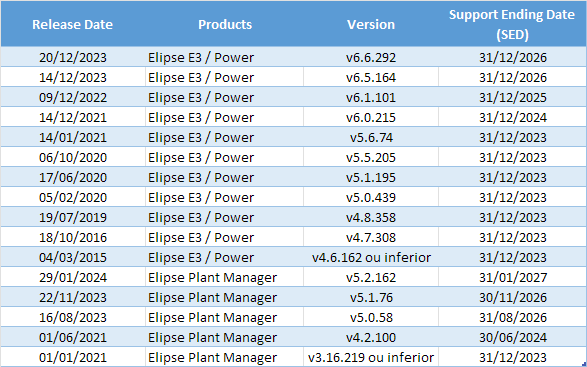Select version v5.2.162 cell
The width and height of the screenshot is (587, 367).
[x=371, y=277]
